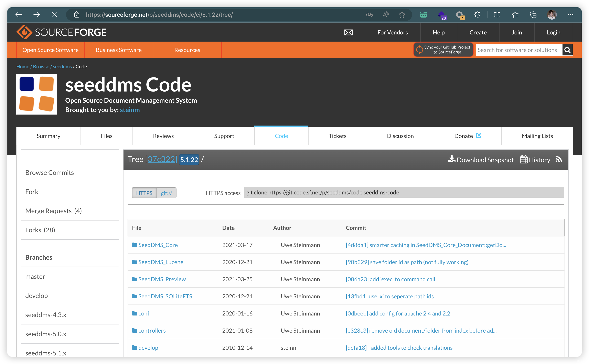View site info via the lock icon
This screenshot has height=364, width=589.
click(x=77, y=15)
